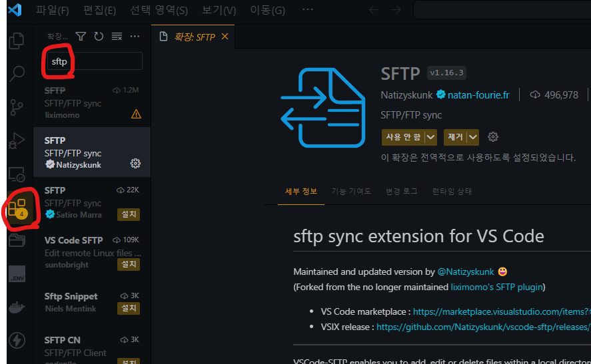Switch to the 런타임 상태 tab
Image resolution: width=591 pixels, height=364 pixels.
pos(452,191)
